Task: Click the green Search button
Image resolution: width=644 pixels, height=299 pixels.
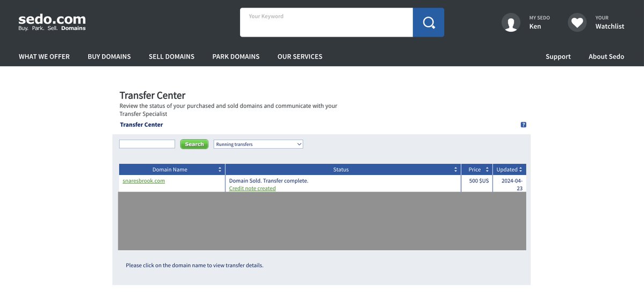Action: pos(194,144)
